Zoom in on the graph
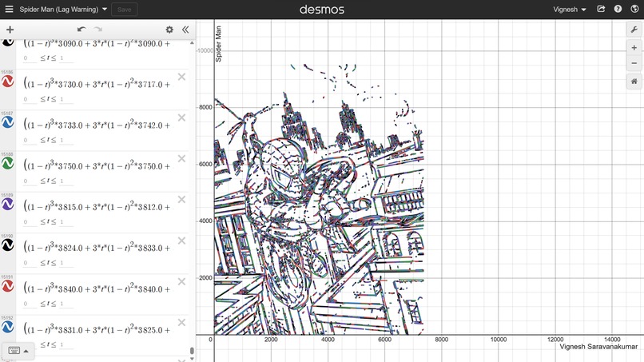The width and height of the screenshot is (644, 362). 634,48
